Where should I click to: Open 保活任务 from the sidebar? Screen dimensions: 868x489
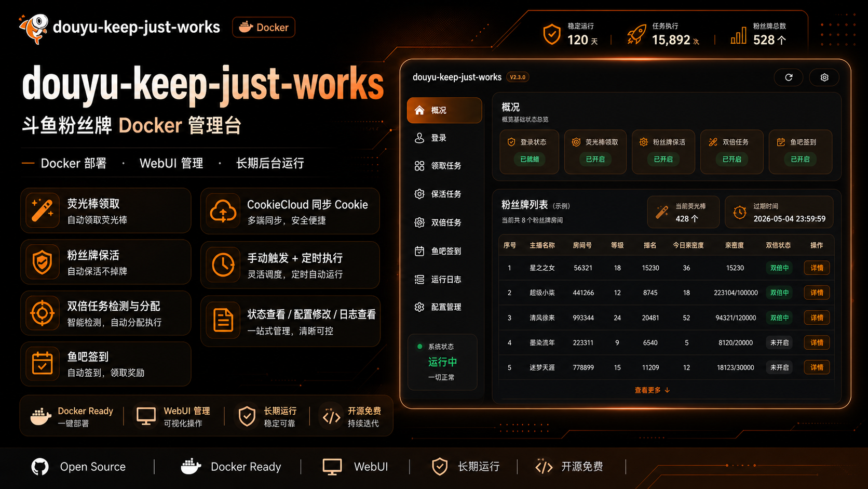(x=444, y=194)
